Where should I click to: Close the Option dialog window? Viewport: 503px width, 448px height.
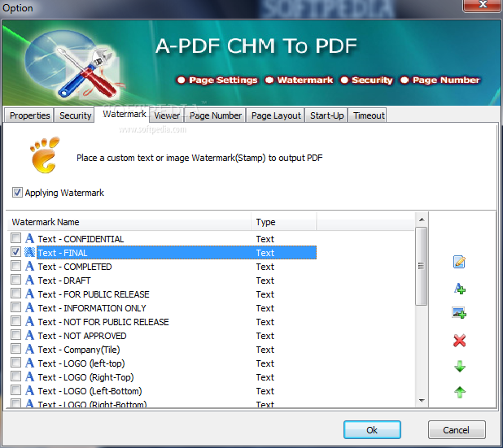click(482, 5)
